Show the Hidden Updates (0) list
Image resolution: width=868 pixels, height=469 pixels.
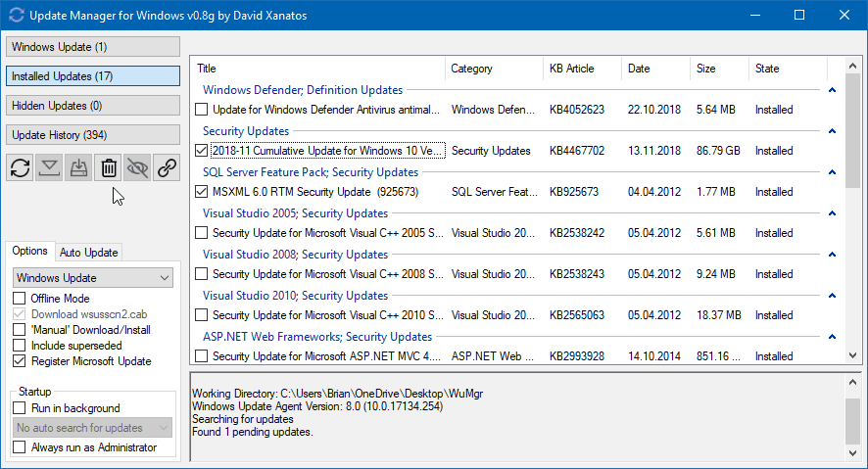93,106
